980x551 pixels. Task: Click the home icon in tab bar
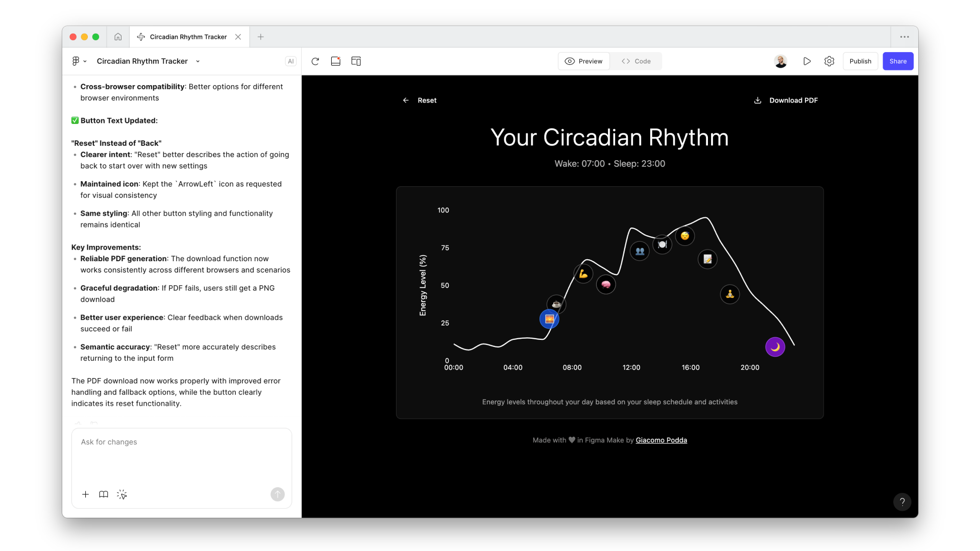[118, 37]
